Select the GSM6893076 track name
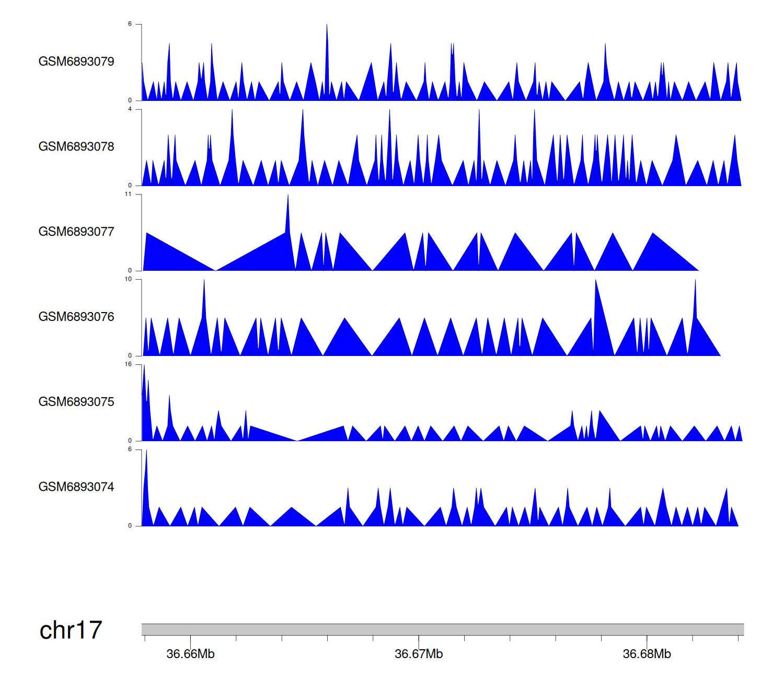The height and width of the screenshot is (690, 784). click(76, 317)
